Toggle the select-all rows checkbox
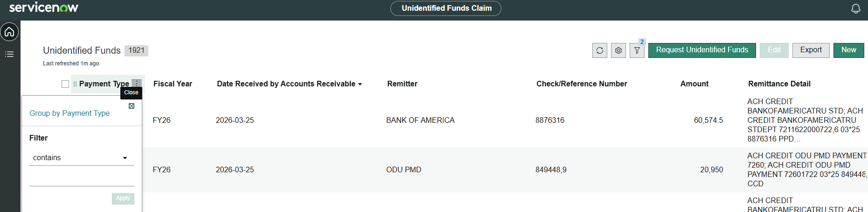This screenshot has height=212, width=868. 65,84
